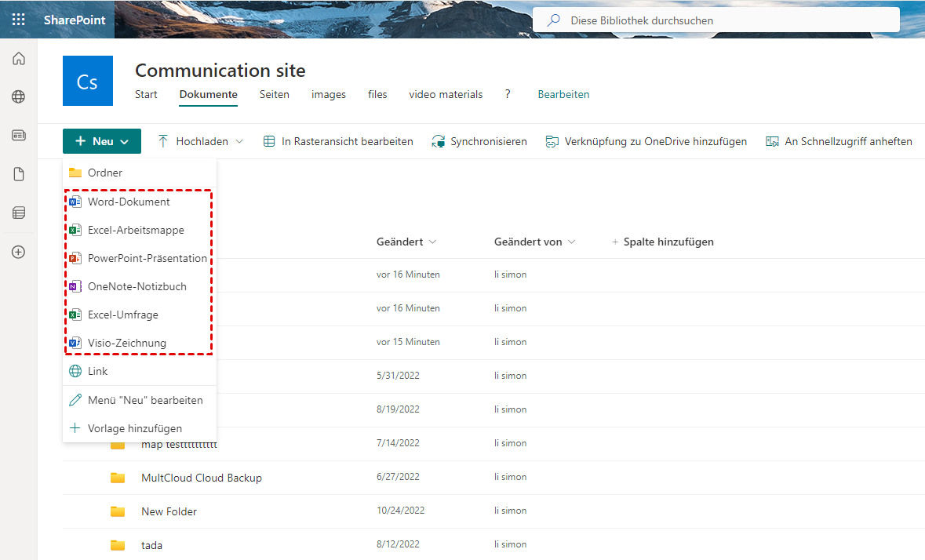Viewport: 925px width, 560px height.
Task: Click the Excel icon beside Excel-Umfrage
Action: point(75,315)
